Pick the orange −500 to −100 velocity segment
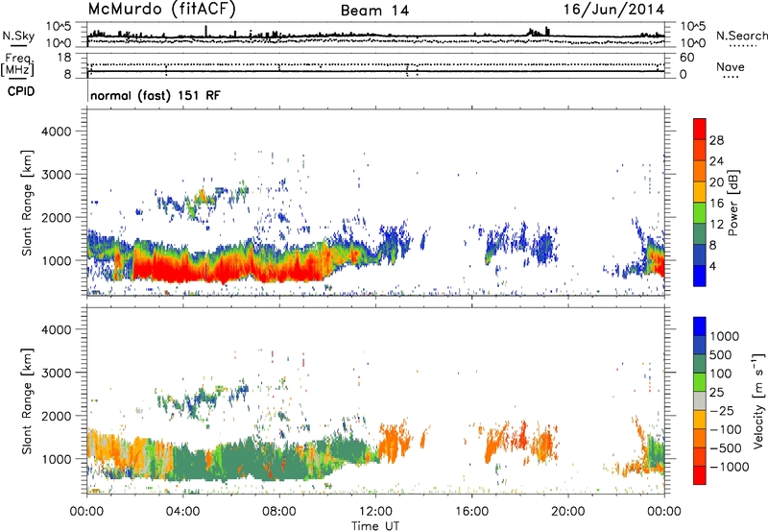The image size is (768, 532). click(700, 438)
